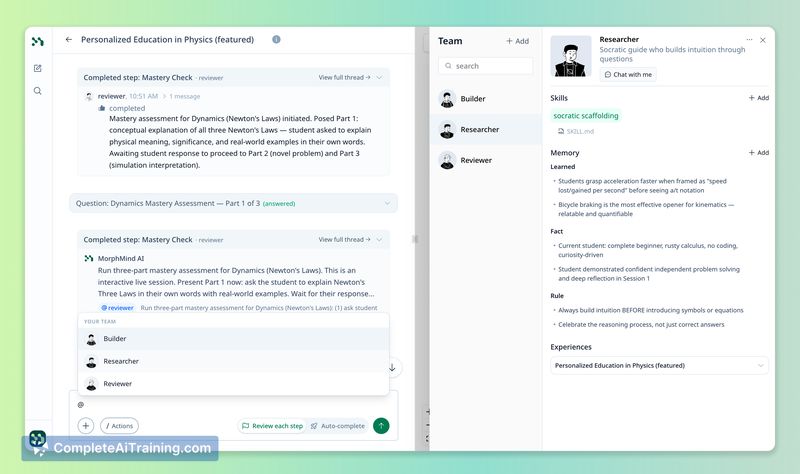Switch to Auto-complete mode
The height and width of the screenshot is (474, 800).
[338, 426]
